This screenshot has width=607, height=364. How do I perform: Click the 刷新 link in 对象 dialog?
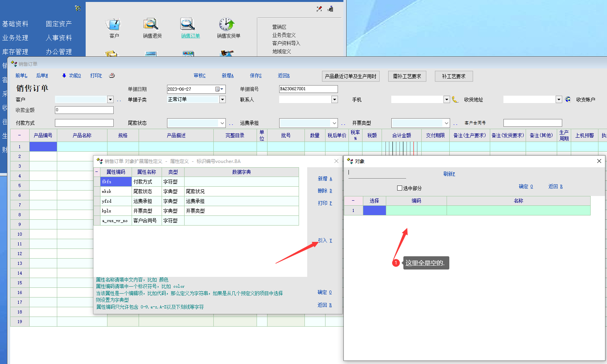pyautogui.click(x=449, y=174)
